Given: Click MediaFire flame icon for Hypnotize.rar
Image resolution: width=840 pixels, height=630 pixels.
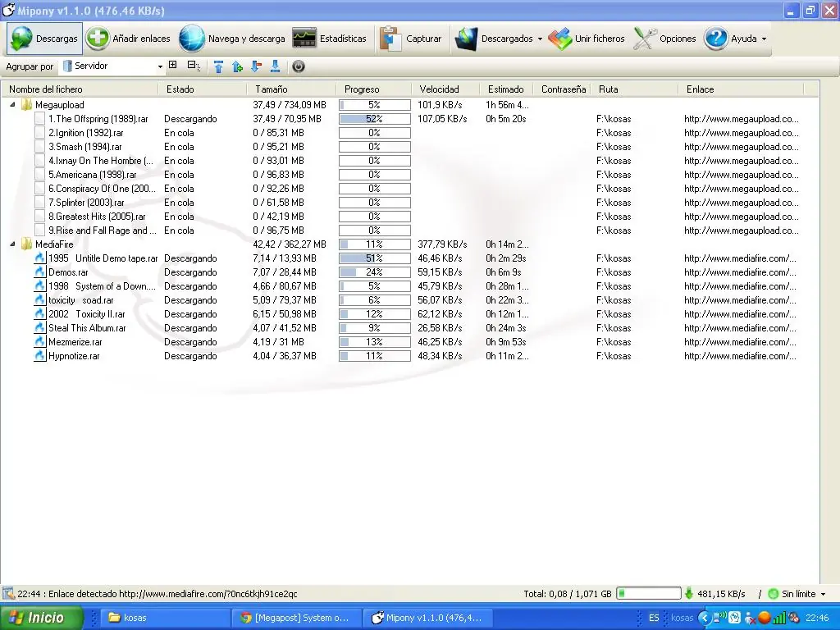Looking at the screenshot, I should [39, 356].
